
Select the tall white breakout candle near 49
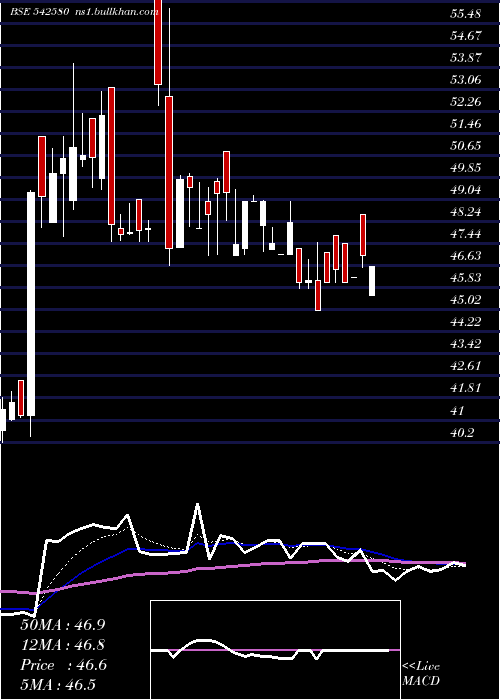click(x=31, y=304)
